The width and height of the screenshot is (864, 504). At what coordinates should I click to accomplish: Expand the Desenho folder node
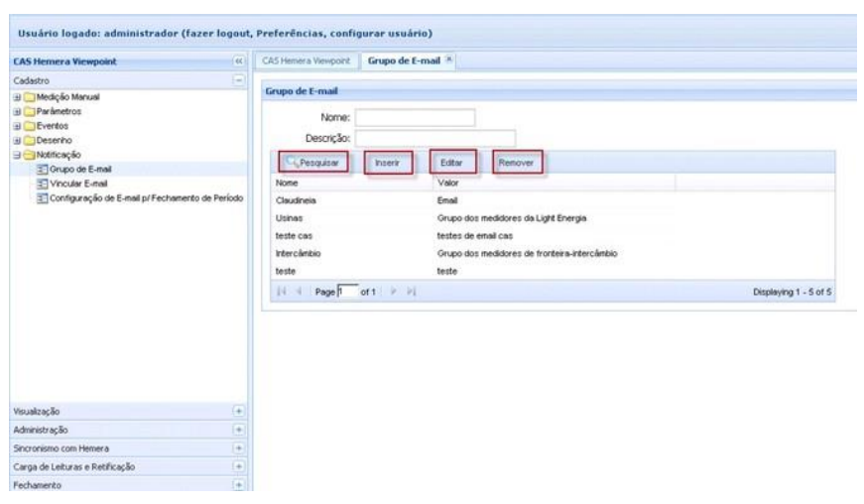point(17,142)
